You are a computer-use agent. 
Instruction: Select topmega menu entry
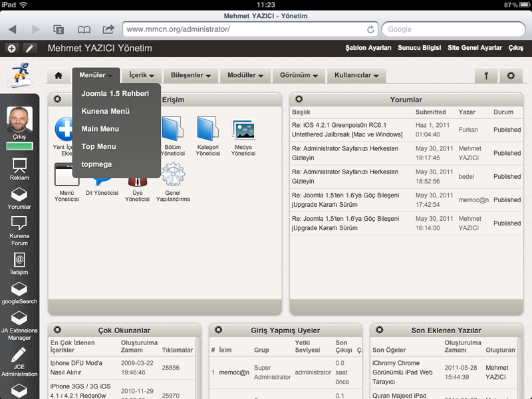[96, 164]
